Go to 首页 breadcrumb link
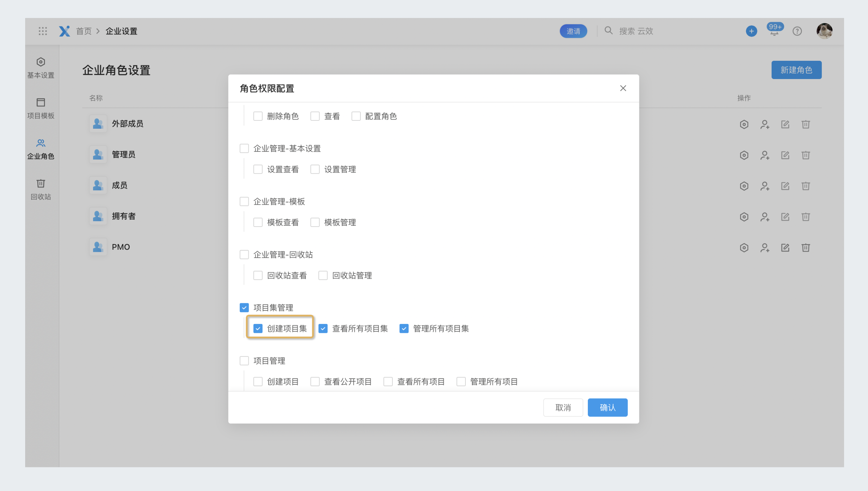This screenshot has height=491, width=868. tap(84, 31)
